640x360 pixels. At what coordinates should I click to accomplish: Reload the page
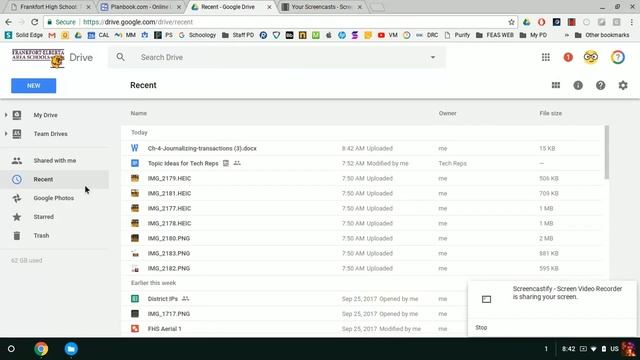click(x=35, y=22)
